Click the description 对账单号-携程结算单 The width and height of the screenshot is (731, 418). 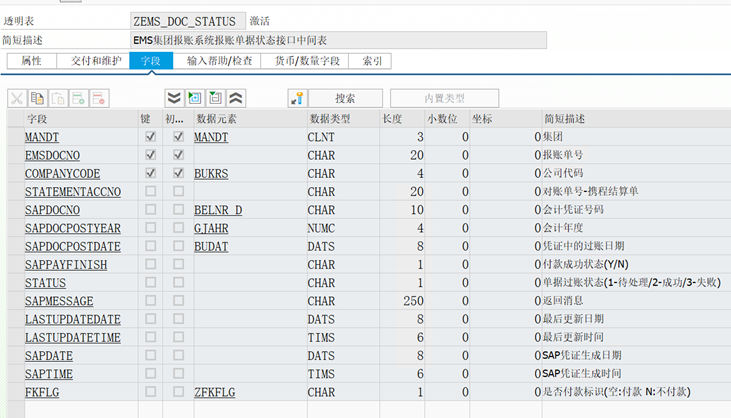[x=591, y=192]
